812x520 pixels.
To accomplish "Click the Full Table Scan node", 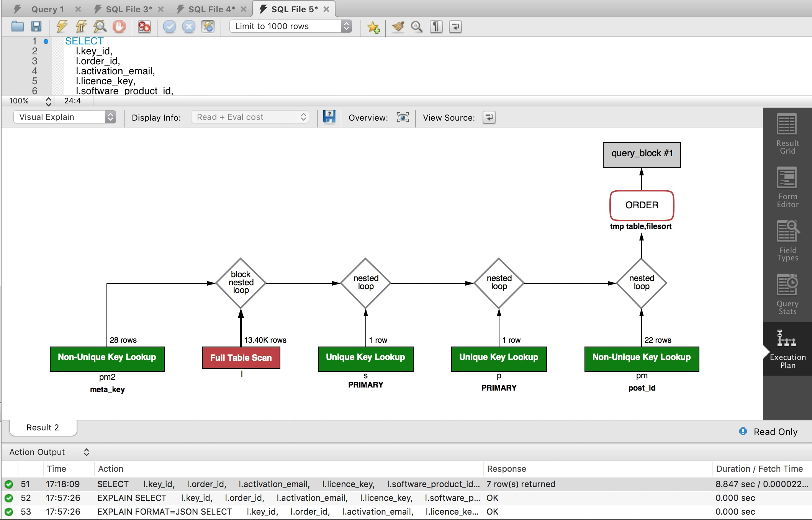I will [x=241, y=358].
